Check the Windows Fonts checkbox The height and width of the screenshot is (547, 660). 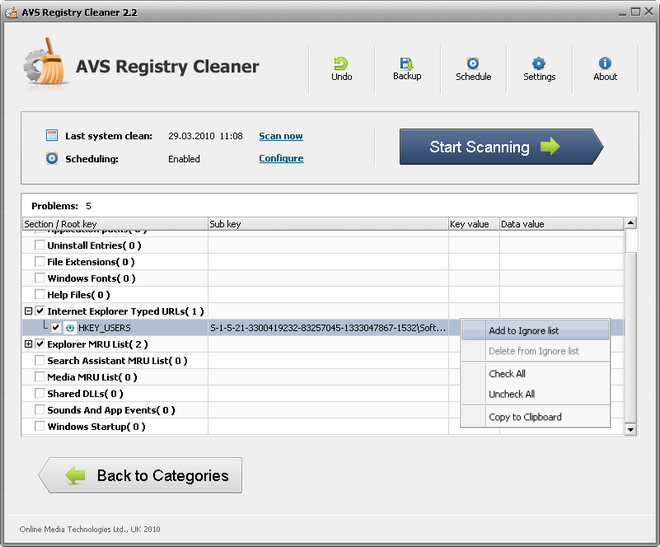[40, 278]
